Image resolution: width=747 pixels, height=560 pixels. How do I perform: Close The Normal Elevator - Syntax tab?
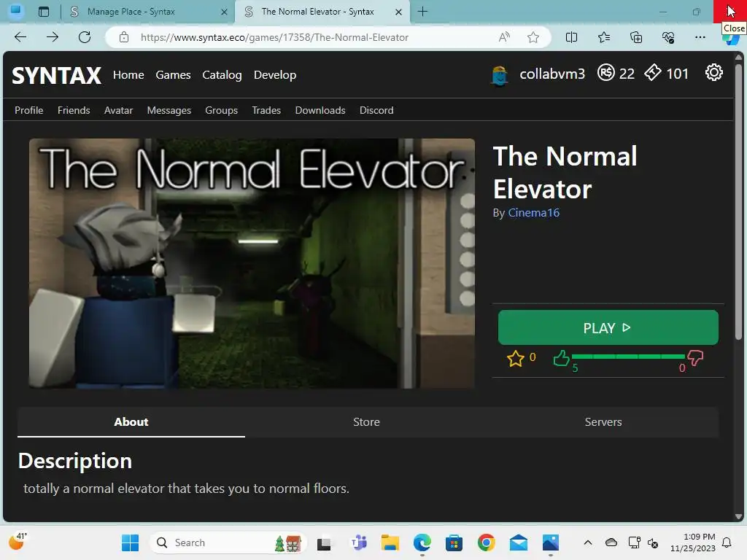(x=399, y=12)
